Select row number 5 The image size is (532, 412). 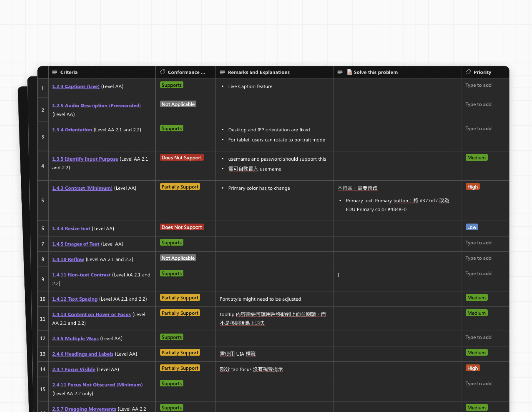tap(43, 200)
